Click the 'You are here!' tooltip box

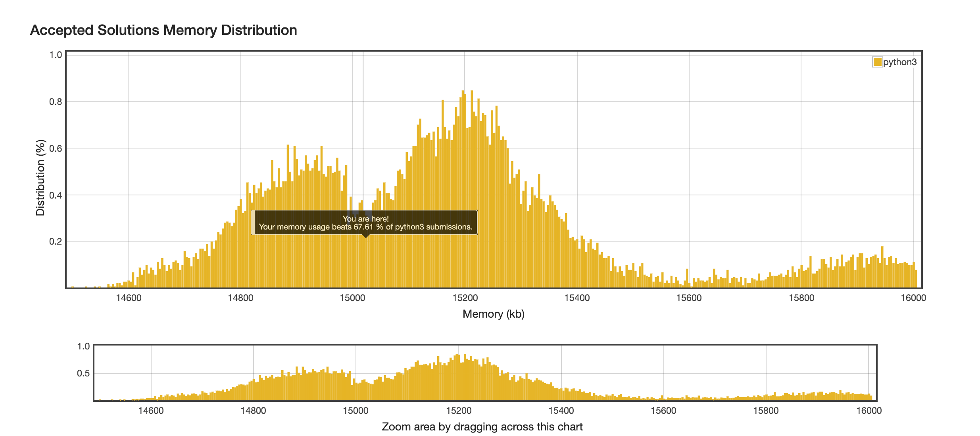[365, 222]
